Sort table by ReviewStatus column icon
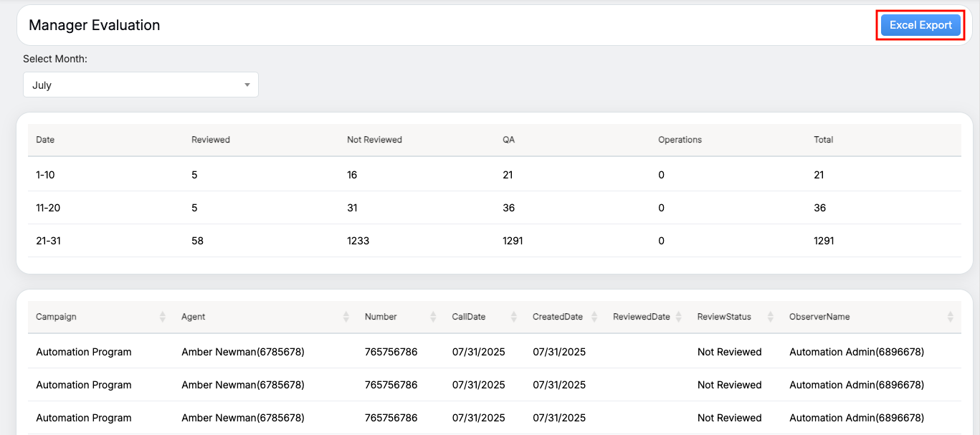 pyautogui.click(x=771, y=317)
